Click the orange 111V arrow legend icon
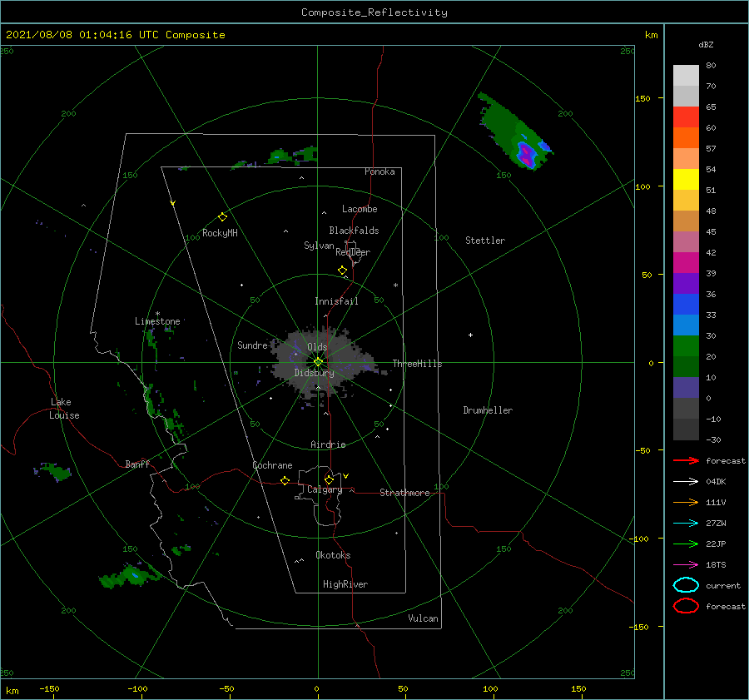 click(686, 502)
